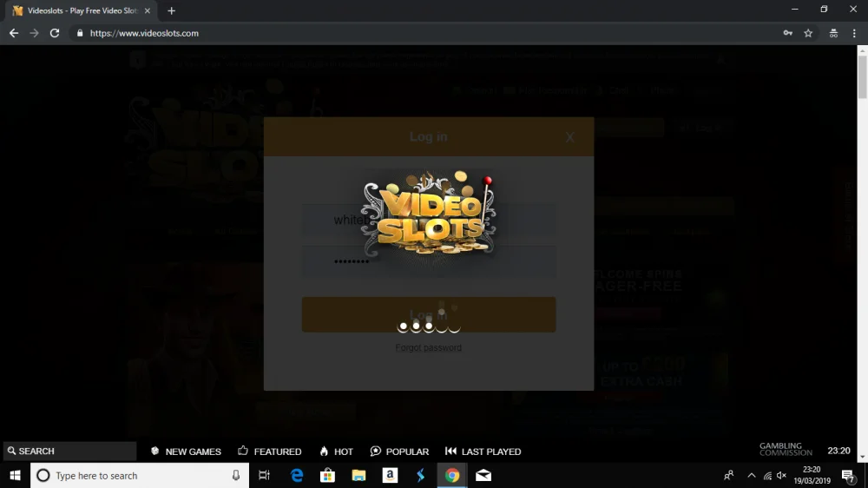Click the incognito icon in the toolbar
This screenshot has width=868, height=488.
833,33
